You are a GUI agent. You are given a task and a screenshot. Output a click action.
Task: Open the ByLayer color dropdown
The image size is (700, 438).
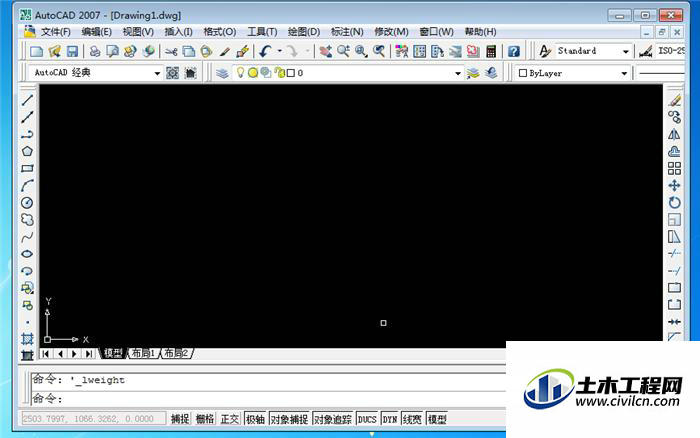pos(624,73)
